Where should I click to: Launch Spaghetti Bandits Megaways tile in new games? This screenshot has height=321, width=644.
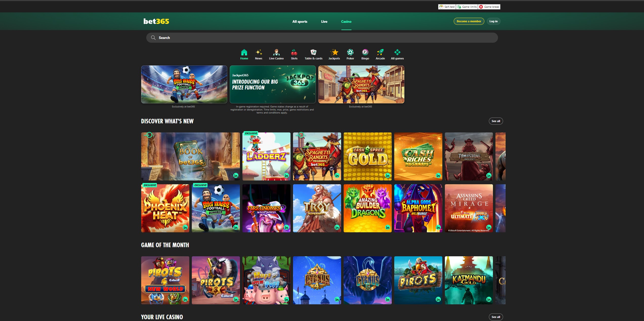[317, 156]
